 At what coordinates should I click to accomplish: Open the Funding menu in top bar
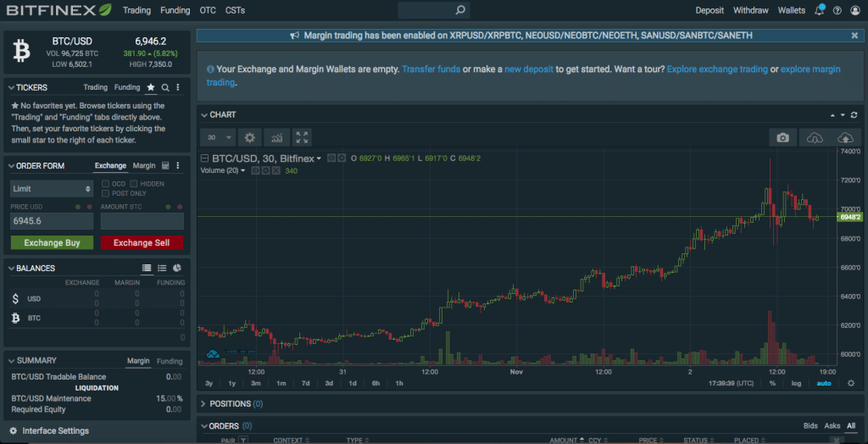tap(175, 10)
